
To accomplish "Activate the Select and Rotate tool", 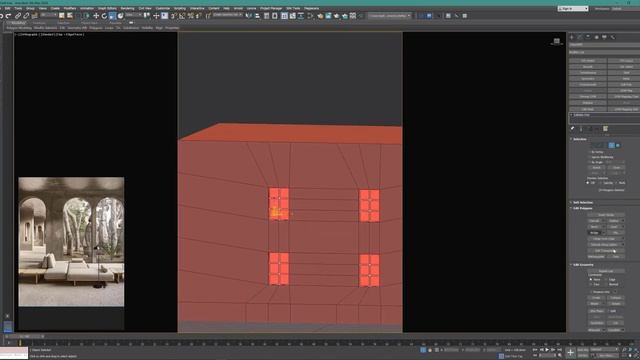I will (104, 16).
